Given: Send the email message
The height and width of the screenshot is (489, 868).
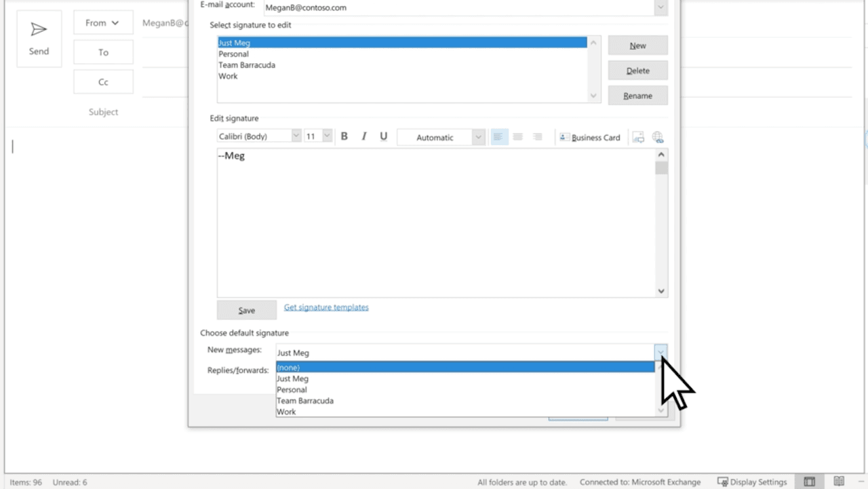Looking at the screenshot, I should (39, 38).
